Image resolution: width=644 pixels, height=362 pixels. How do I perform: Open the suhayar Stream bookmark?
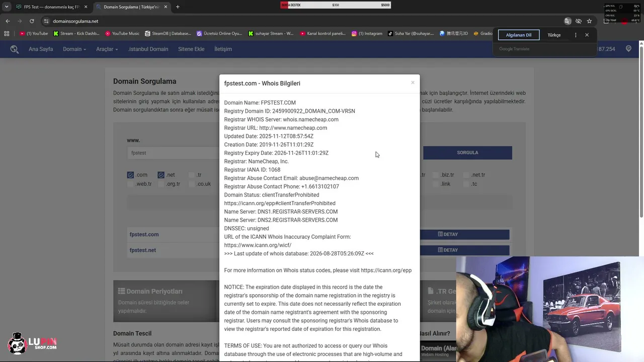point(271,34)
